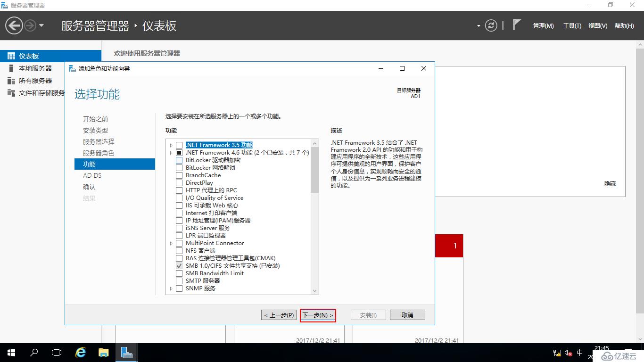Screen dimensions: 644x362
Task: Select the SMTP 服务器 feature text
Action: click(203, 281)
